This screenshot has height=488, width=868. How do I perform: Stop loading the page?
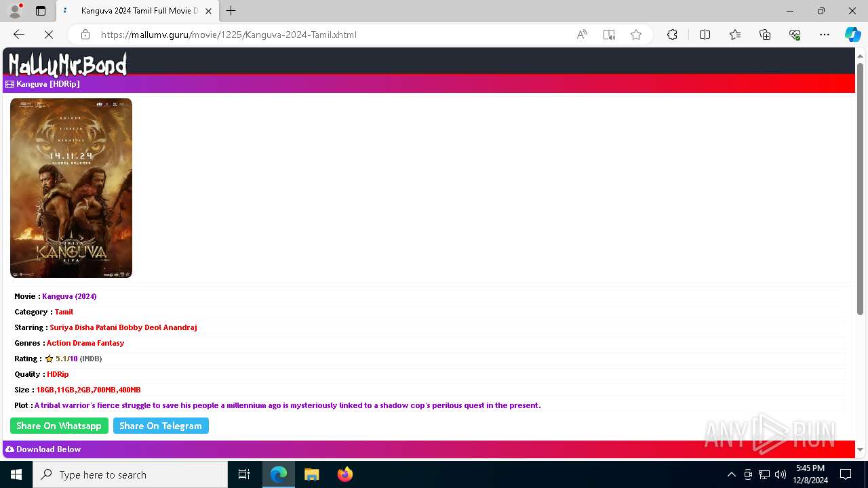[49, 35]
